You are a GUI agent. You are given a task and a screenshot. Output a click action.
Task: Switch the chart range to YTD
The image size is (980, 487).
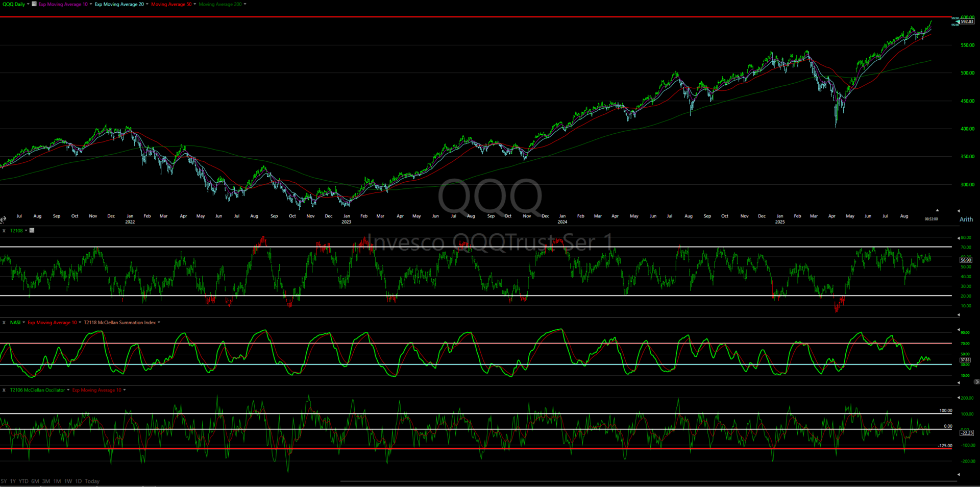[23, 481]
